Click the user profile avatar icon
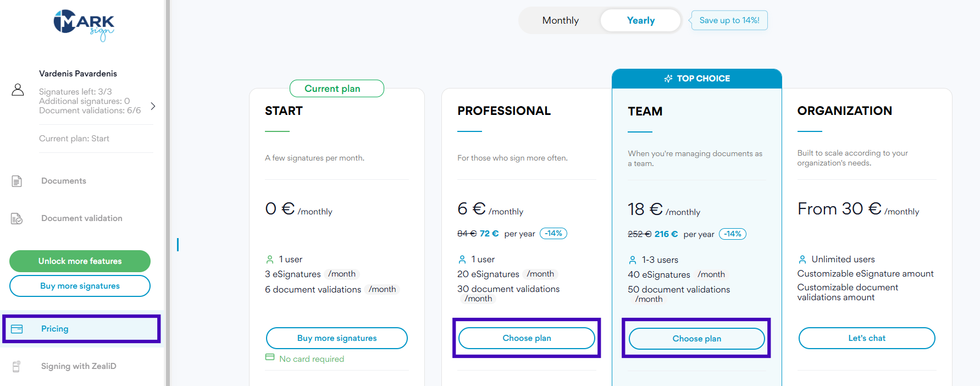Viewport: 980px width, 386px height. tap(18, 90)
